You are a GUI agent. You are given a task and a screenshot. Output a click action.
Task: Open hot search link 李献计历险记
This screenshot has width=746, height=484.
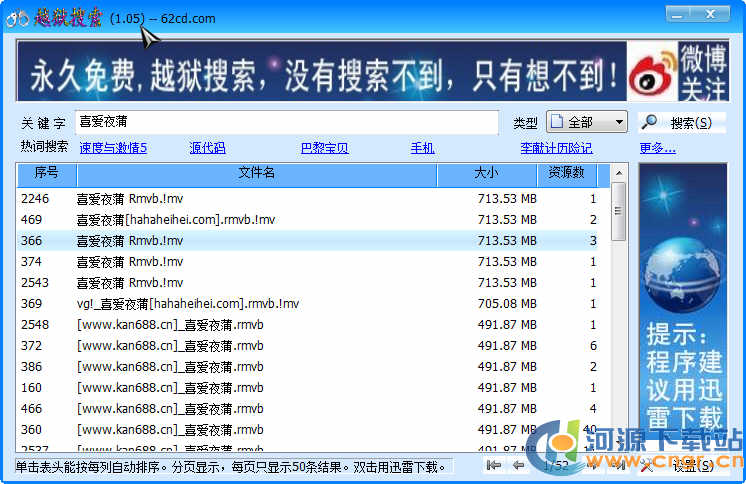(556, 148)
